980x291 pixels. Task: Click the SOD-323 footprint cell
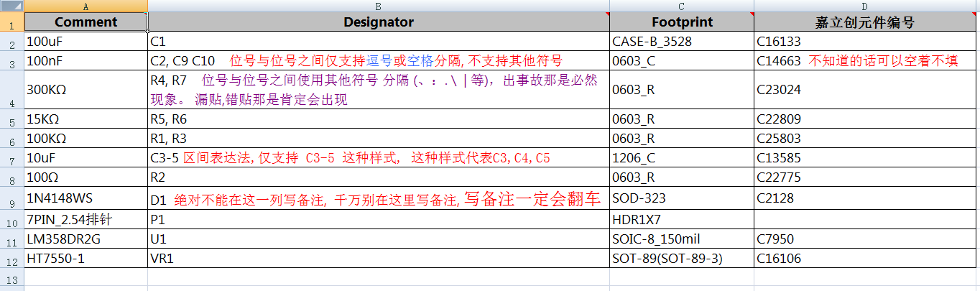(681, 199)
